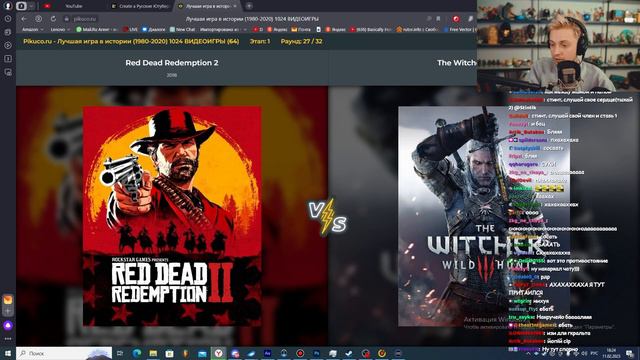Open Photoshop from the taskbar

click(316, 353)
